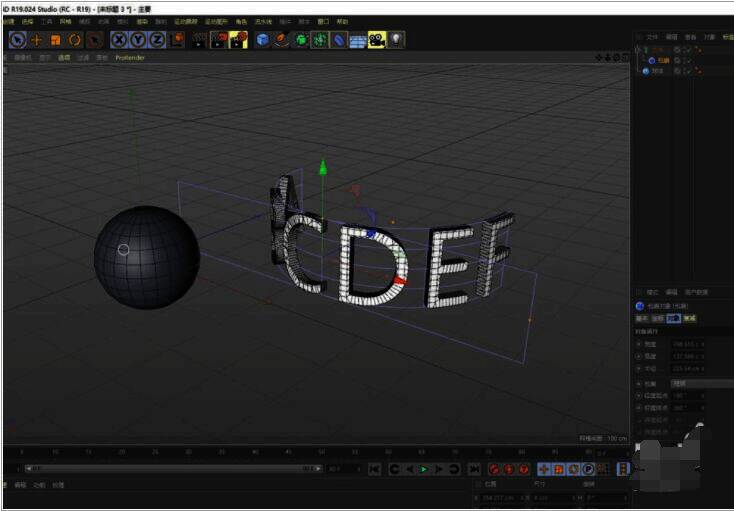
Task: Add a Cube primitive from the toolbar
Action: click(262, 40)
